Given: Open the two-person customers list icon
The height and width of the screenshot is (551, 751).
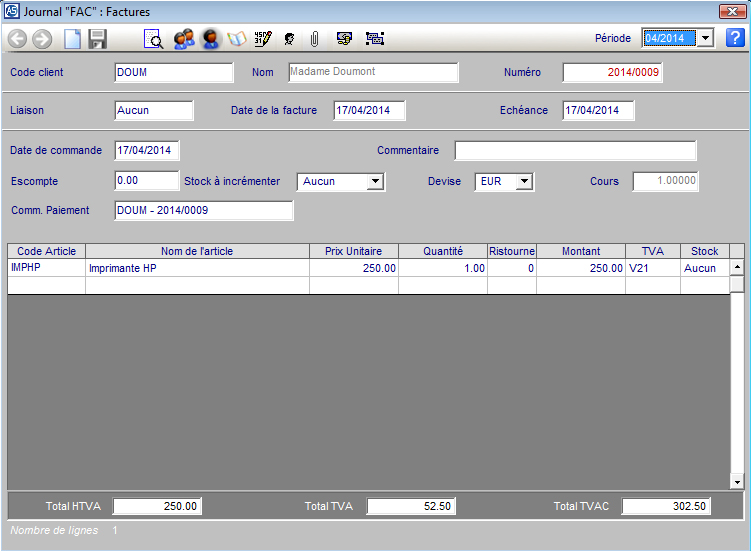Looking at the screenshot, I should pos(183,39).
